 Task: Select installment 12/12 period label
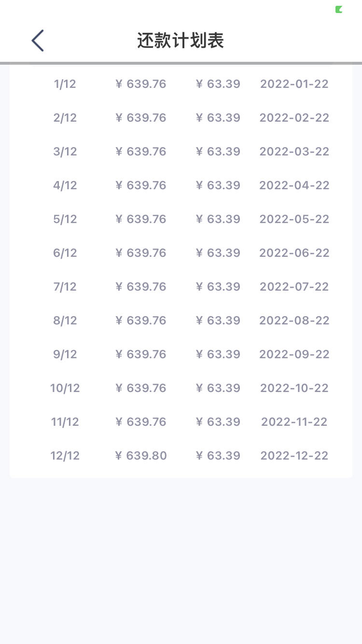pyautogui.click(x=65, y=456)
